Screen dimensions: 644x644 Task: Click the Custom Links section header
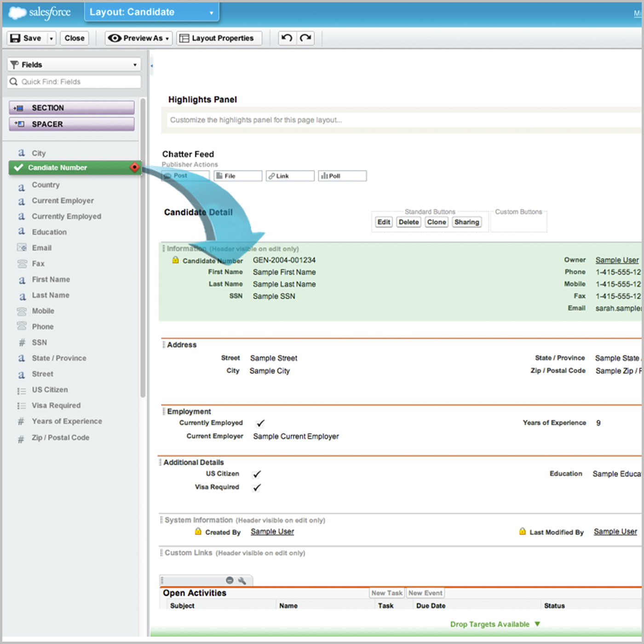click(x=189, y=553)
